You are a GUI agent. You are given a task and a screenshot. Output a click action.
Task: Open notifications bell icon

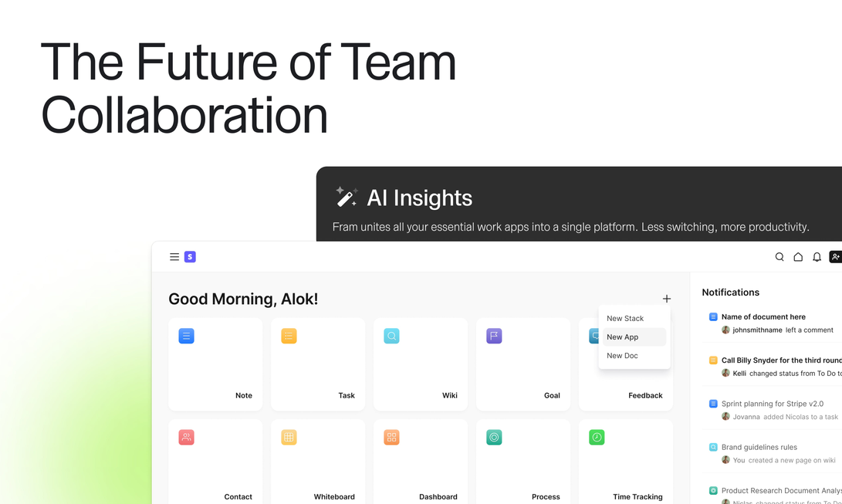tap(817, 257)
